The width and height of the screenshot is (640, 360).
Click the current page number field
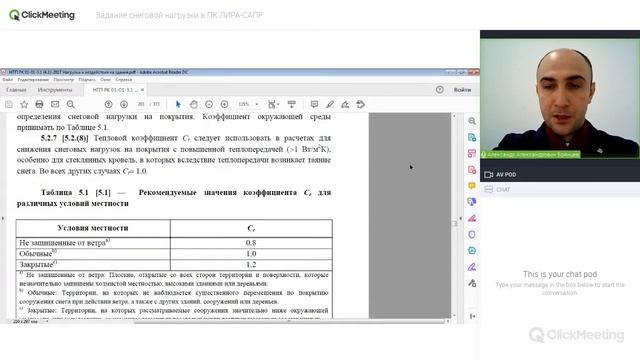141,104
